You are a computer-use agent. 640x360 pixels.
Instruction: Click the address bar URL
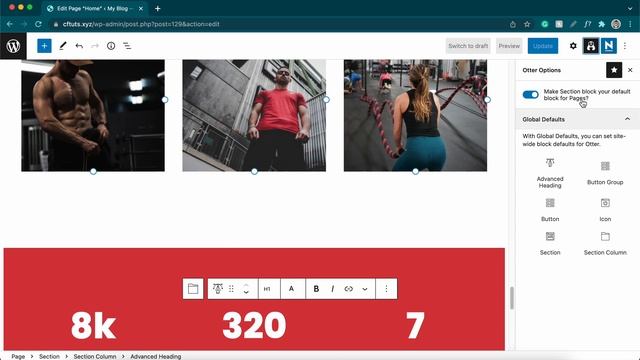tap(141, 24)
